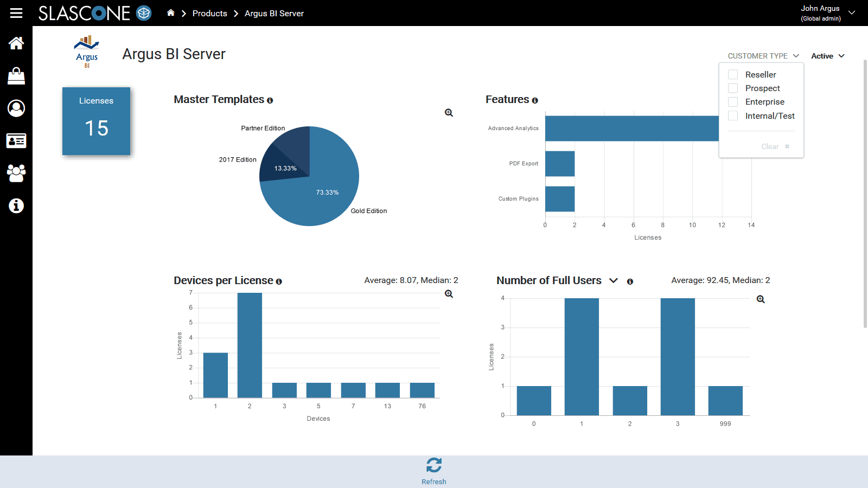
Task: Click 'Average: 8.07, Median: 2' text
Action: (411, 280)
